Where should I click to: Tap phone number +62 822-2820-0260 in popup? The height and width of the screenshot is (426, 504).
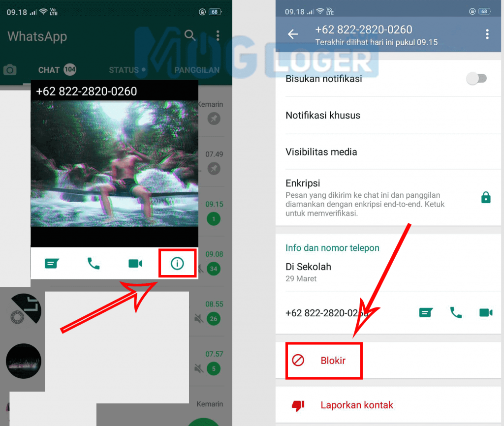coord(87,91)
